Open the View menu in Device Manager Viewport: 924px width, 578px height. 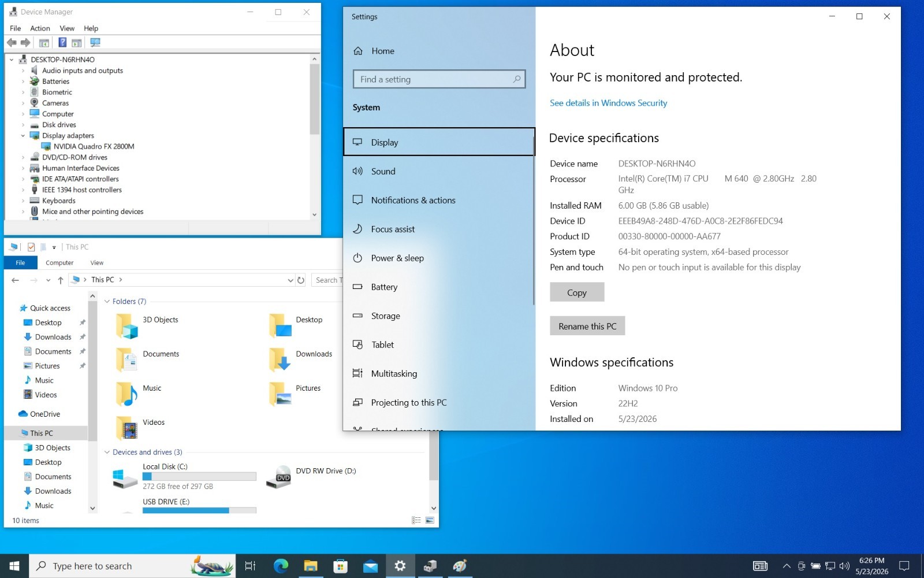(x=67, y=28)
